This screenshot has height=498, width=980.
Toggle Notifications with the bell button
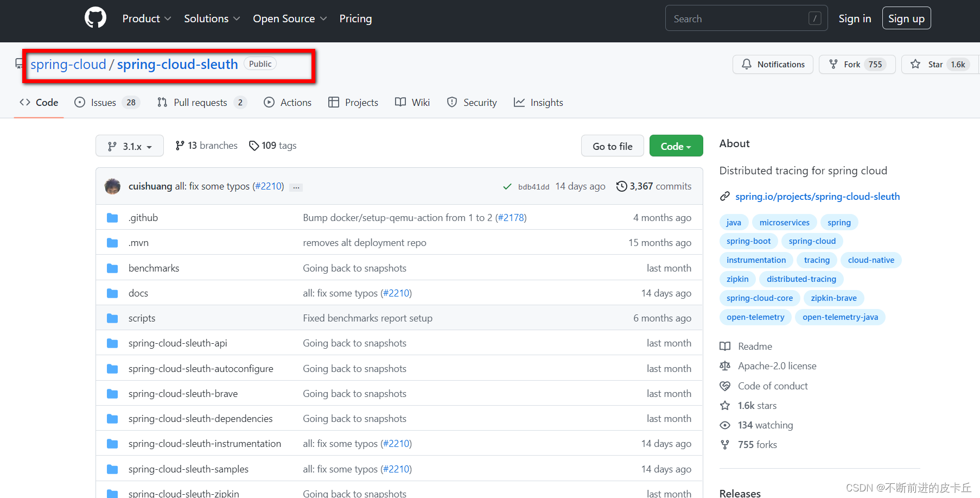pyautogui.click(x=773, y=64)
